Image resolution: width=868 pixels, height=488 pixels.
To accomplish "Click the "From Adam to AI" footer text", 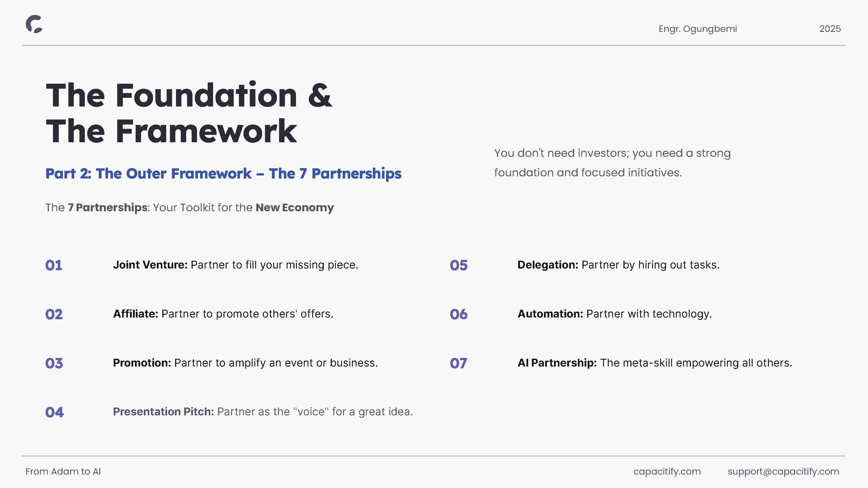I will pos(63,472).
